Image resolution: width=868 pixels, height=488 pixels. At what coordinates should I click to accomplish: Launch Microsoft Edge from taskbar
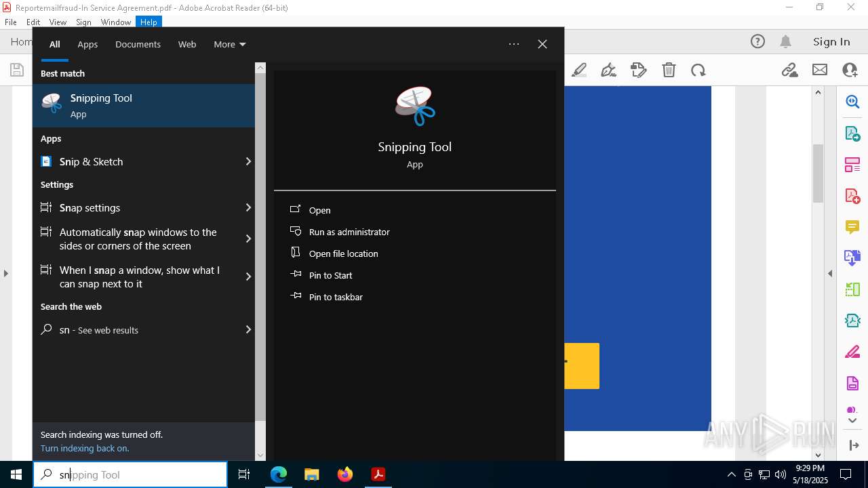click(x=279, y=474)
